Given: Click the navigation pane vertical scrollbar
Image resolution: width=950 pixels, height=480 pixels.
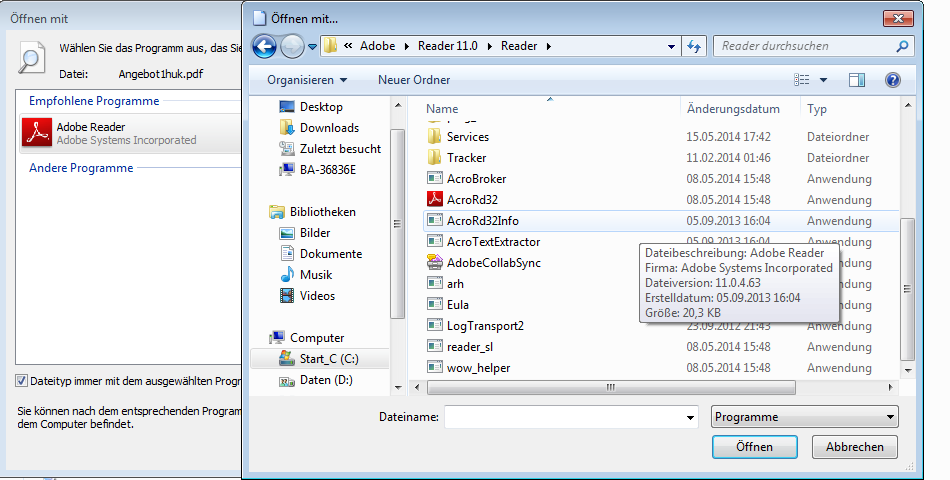Looking at the screenshot, I should (x=397, y=224).
